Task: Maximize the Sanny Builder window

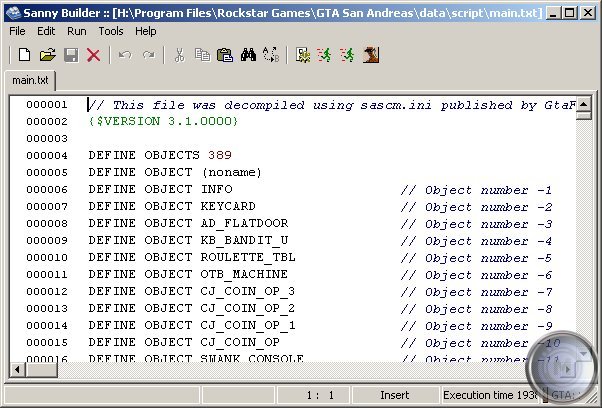Action: tap(570, 13)
